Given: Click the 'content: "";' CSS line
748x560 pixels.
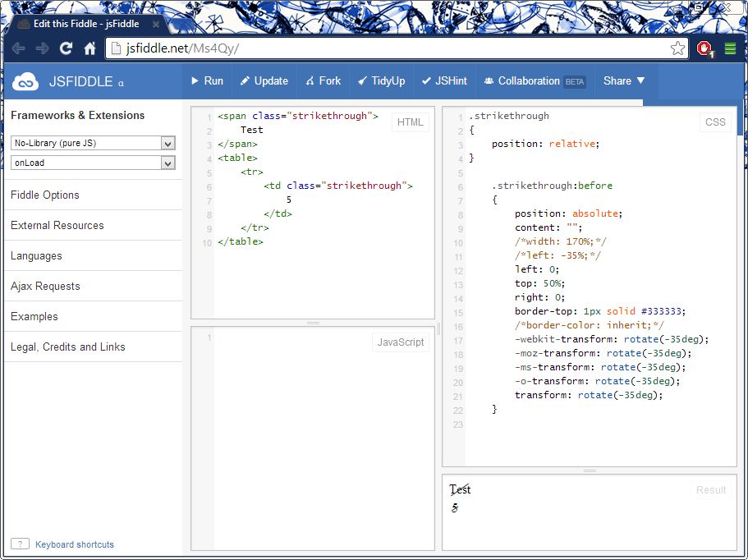Looking at the screenshot, I should (548, 227).
